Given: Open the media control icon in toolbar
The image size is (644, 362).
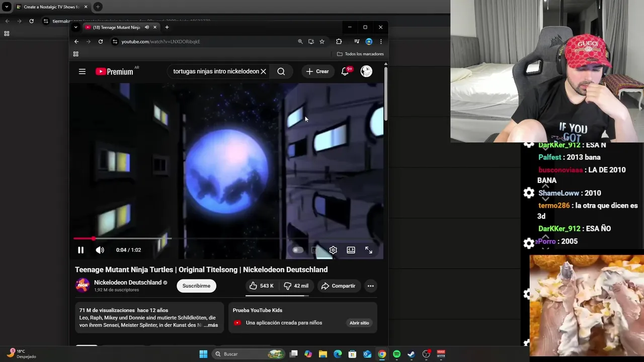Looking at the screenshot, I should (357, 42).
